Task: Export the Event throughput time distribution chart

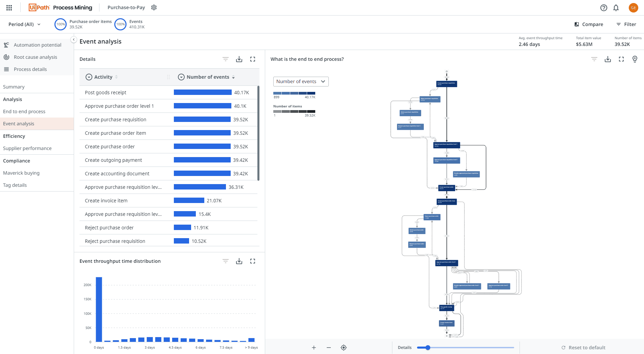Action: coord(239,261)
